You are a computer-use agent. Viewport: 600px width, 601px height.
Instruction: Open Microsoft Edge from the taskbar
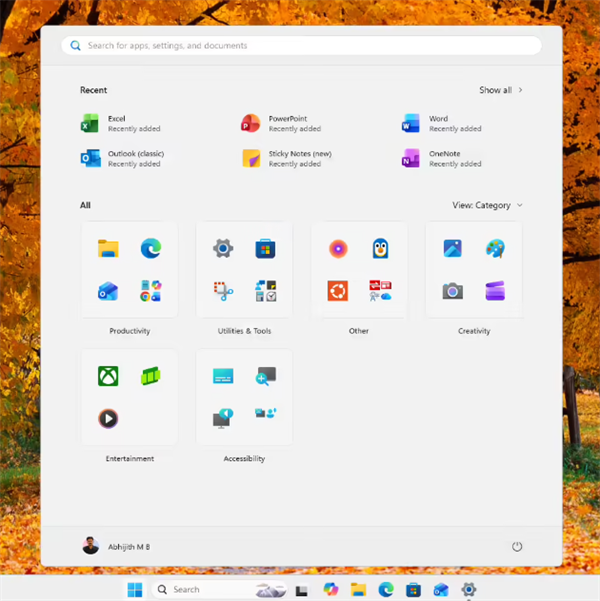pyautogui.click(x=386, y=590)
